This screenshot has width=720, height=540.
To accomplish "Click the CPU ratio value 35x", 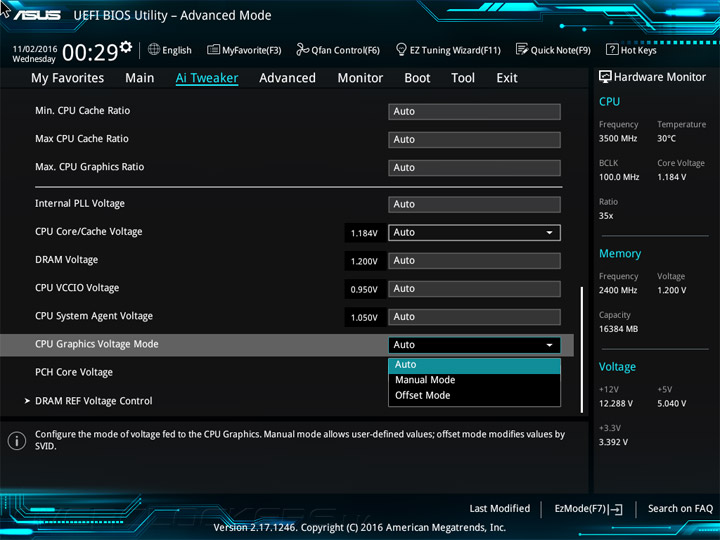I will 606,216.
